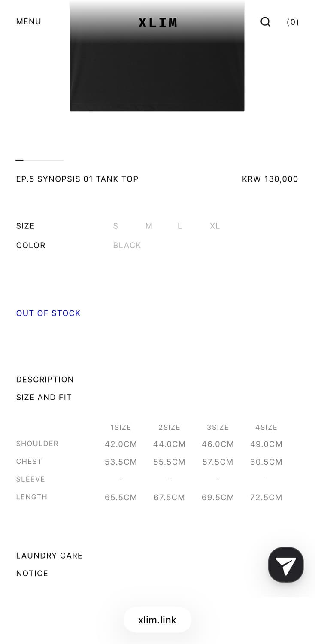Viewport: 315px width, 644px height.
Task: Click the EP.5 SYNOPSIS 01 TANK TOP title
Action: 77,179
